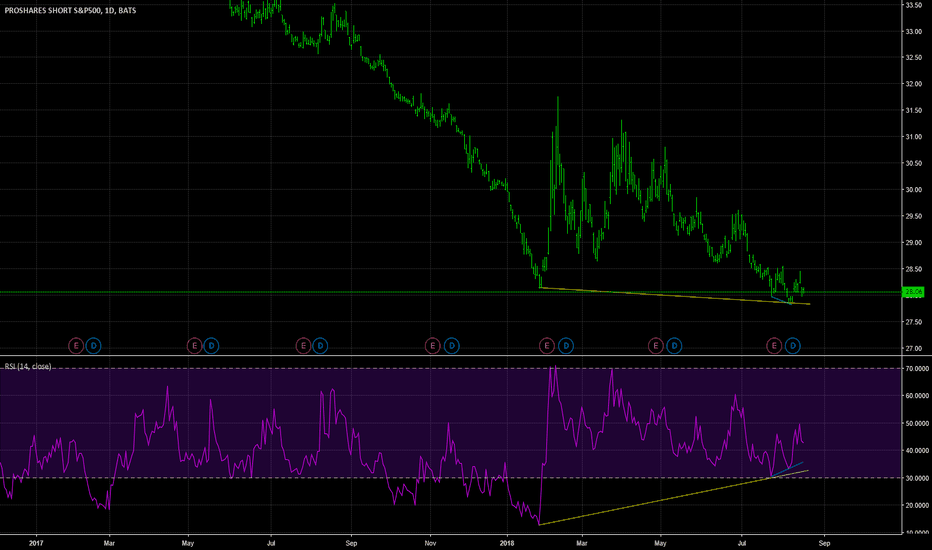Click the 30.00 price axis label
932x550 pixels.
[914, 190]
